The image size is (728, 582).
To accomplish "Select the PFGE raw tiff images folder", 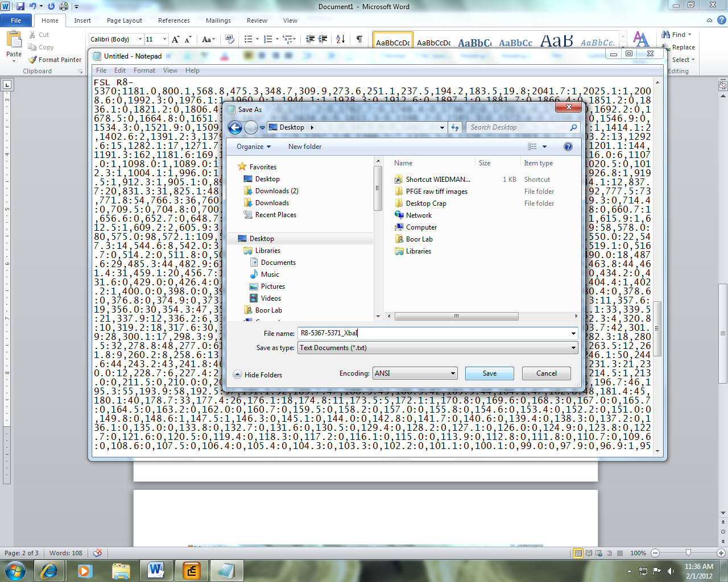I will tap(437, 192).
